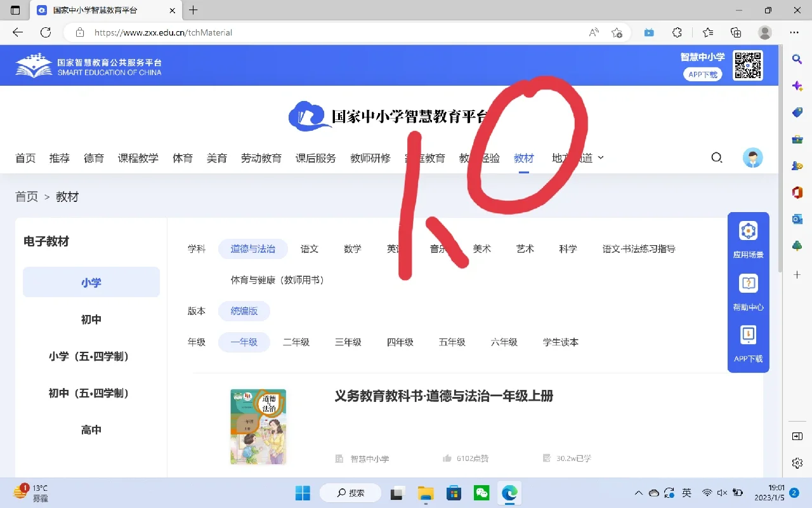Select 体育与健康（教师用书） subject filter
This screenshot has width=812, height=508.
click(277, 280)
